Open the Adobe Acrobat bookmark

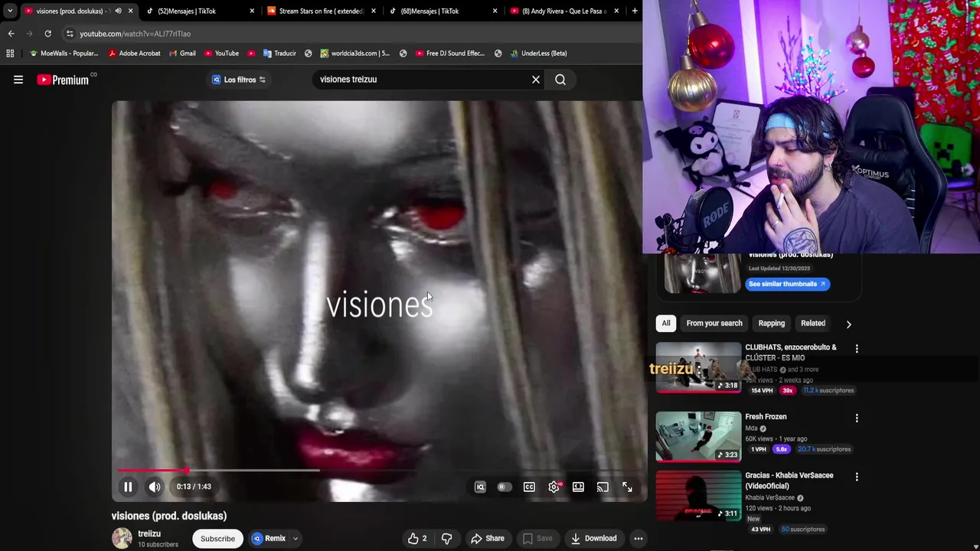tap(134, 54)
